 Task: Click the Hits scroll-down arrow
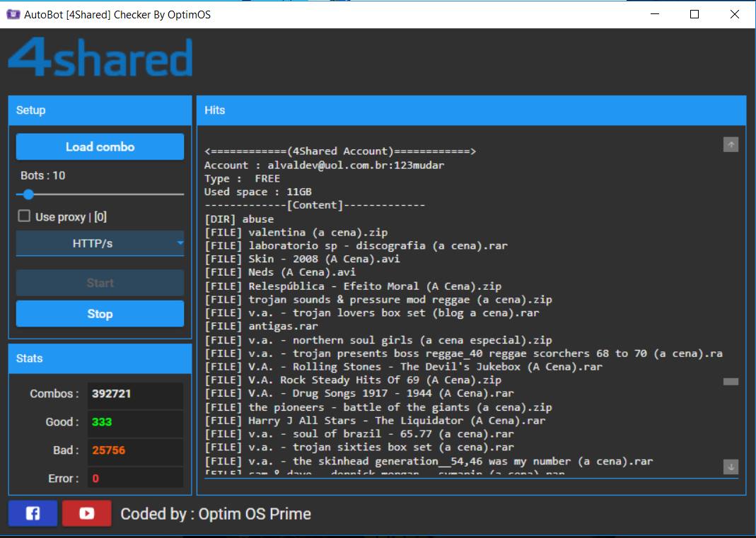tap(731, 467)
